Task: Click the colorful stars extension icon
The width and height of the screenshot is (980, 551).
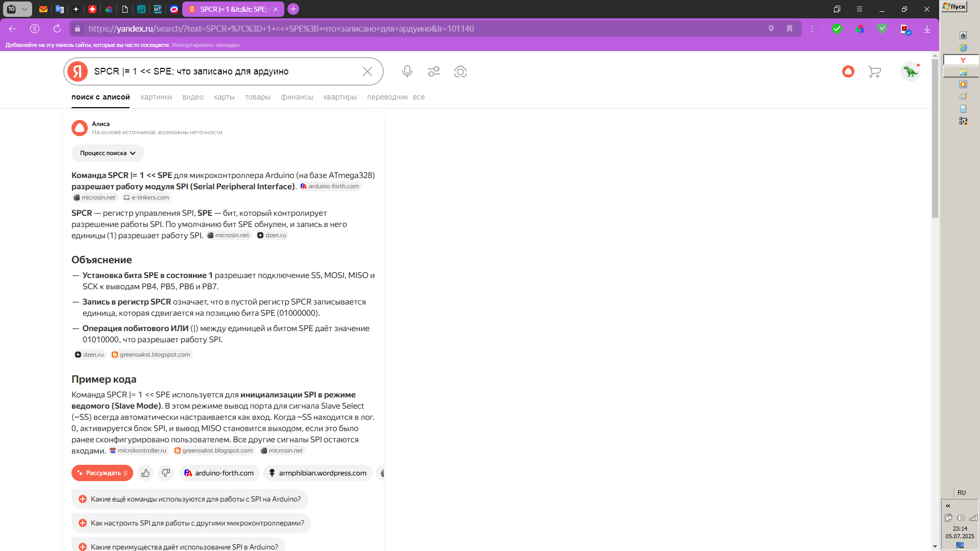Action: click(860, 29)
